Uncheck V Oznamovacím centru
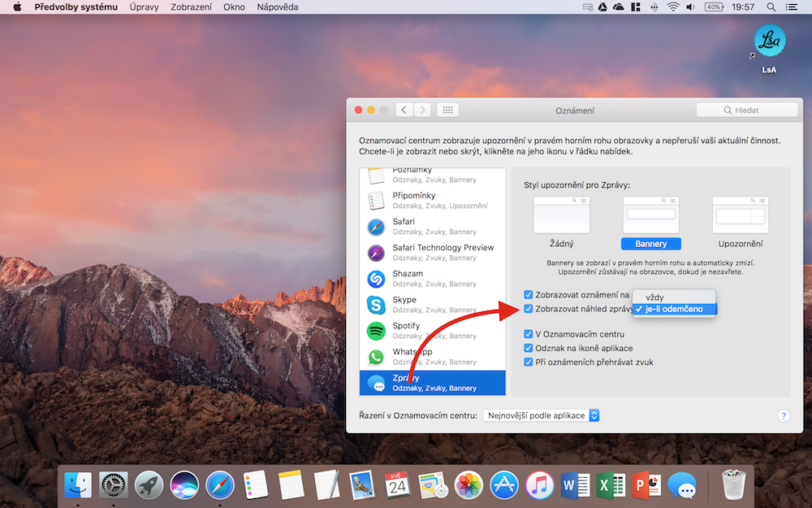 tap(529, 334)
